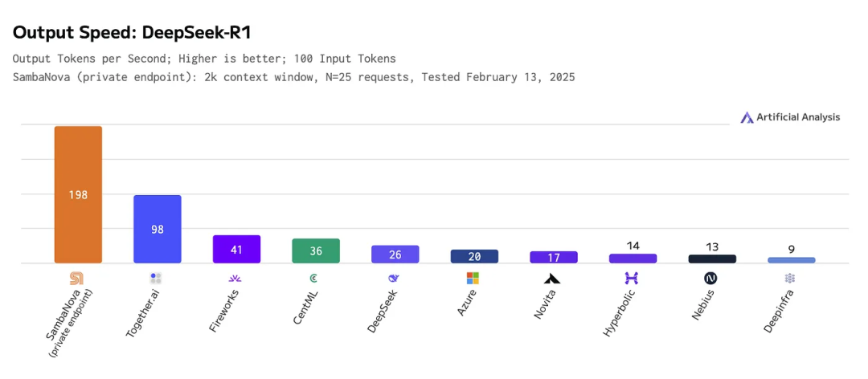Click the Novita bar showing 17

(554, 257)
